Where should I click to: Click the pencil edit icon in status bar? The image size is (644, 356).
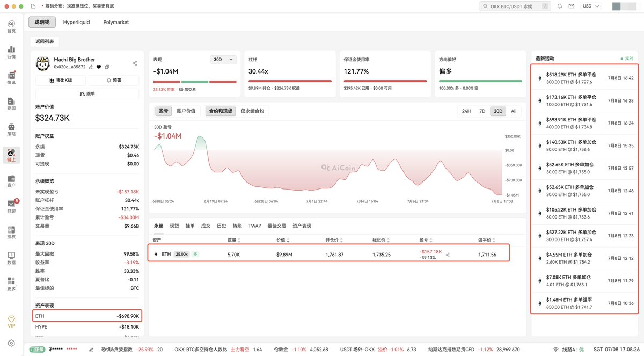click(91, 350)
